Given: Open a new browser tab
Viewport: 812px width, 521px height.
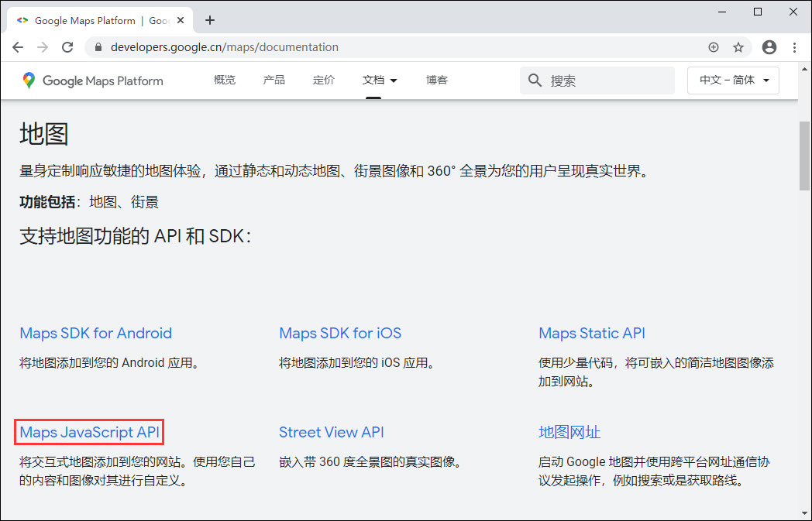Looking at the screenshot, I should (209, 20).
